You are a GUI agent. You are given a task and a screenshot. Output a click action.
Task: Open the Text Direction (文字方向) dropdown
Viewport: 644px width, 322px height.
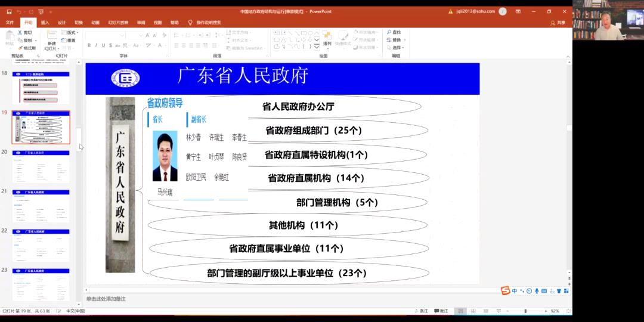click(238, 32)
